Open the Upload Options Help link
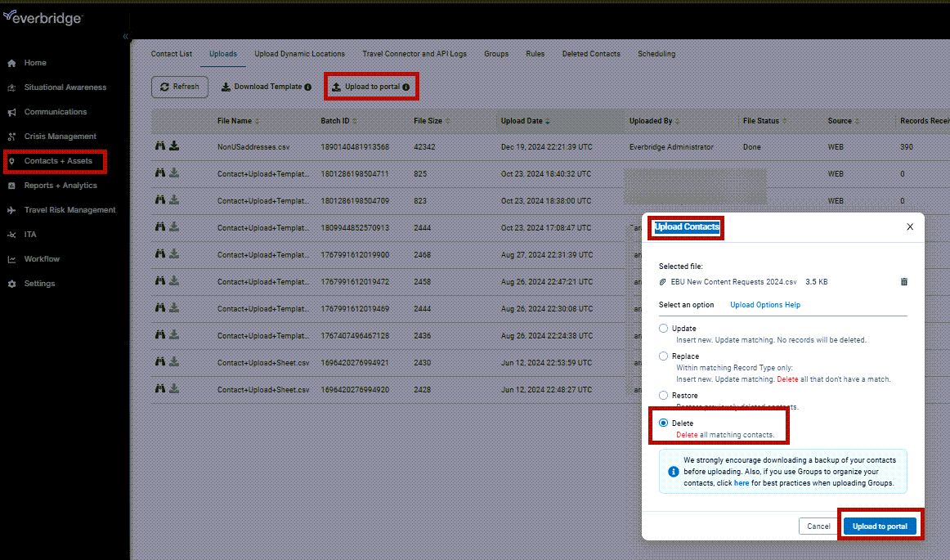 pyautogui.click(x=765, y=305)
